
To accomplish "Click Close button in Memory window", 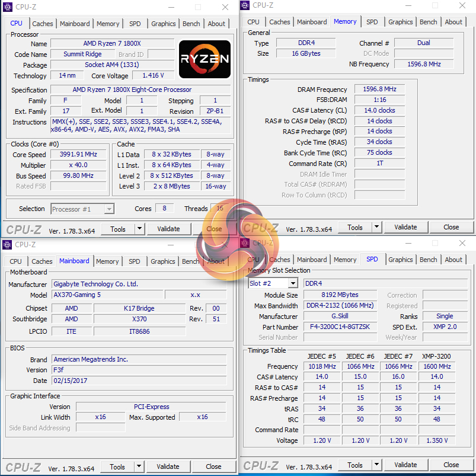I will pyautogui.click(x=451, y=227).
